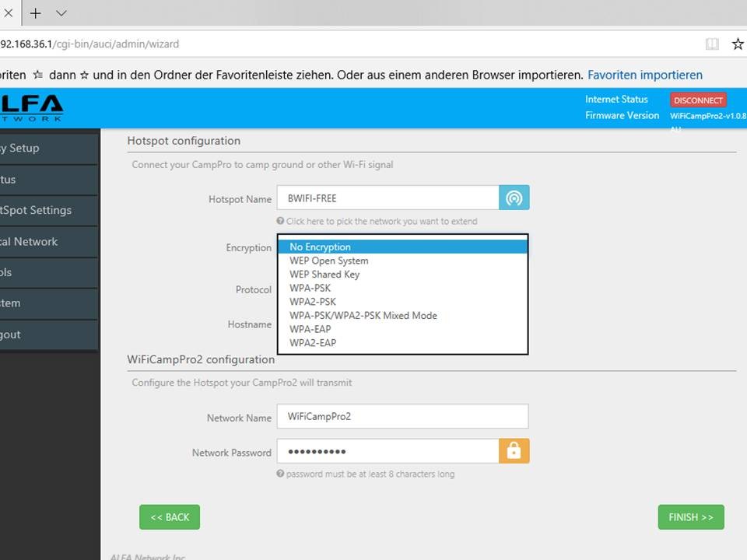
Task: Click Logout in sidebar
Action: click(x=49, y=334)
